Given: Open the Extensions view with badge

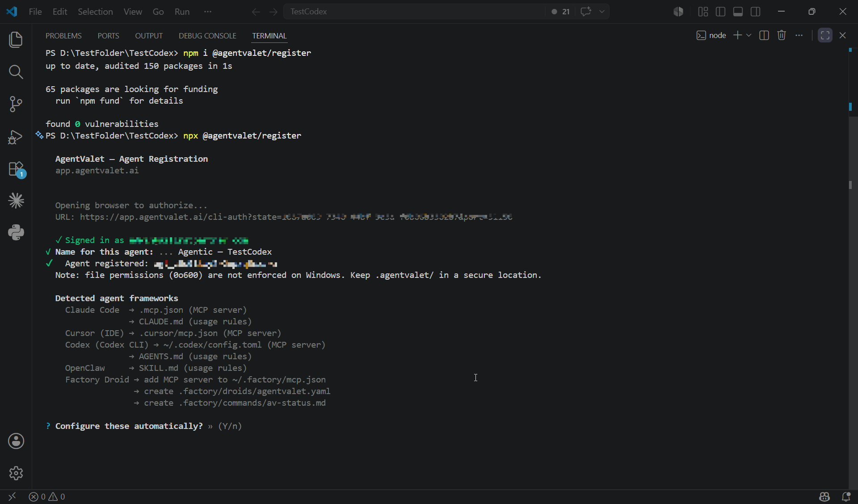Looking at the screenshot, I should 16,169.
